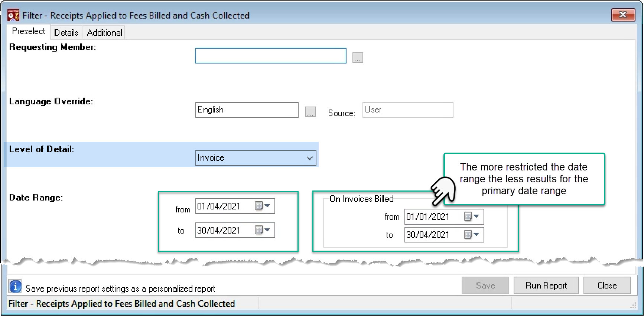Click the window title Filter - Receipts Applied text

(136, 15)
